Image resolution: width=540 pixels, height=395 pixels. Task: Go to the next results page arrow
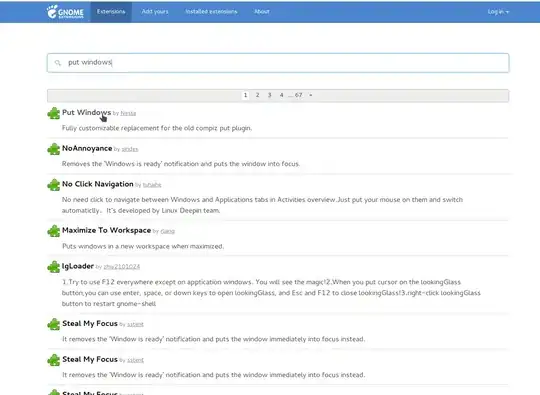point(311,95)
